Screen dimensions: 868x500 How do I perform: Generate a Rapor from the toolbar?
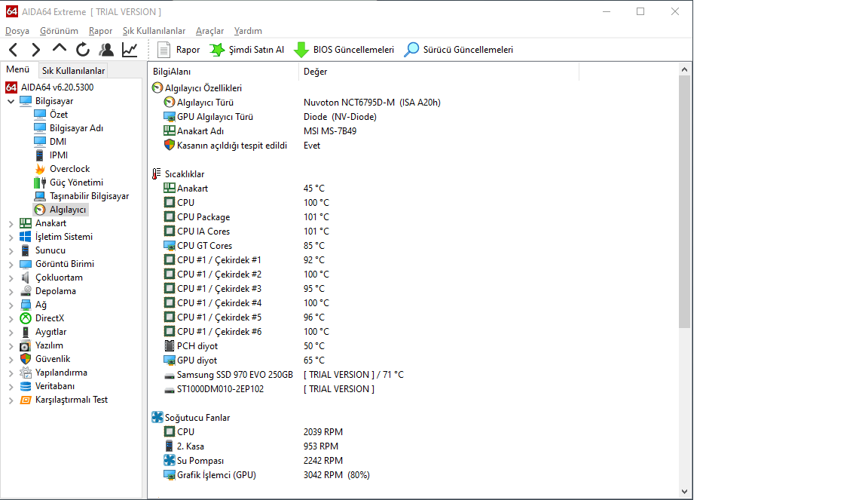pos(179,50)
